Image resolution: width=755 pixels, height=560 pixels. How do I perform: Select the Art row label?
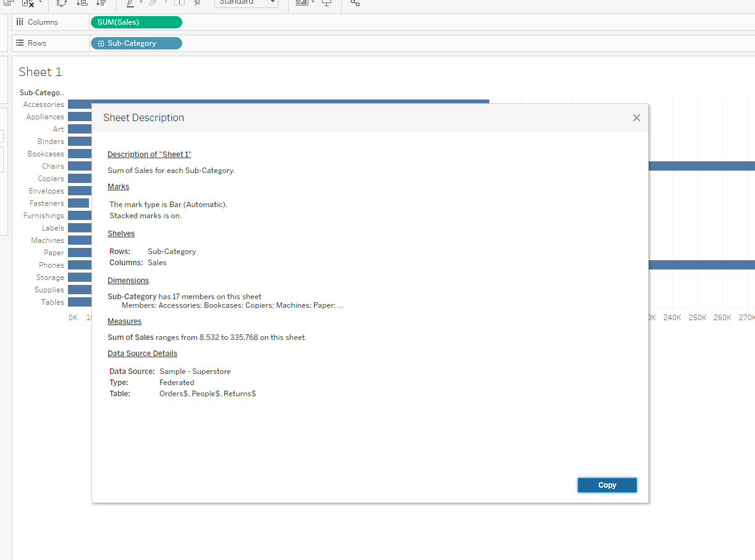[x=59, y=129]
